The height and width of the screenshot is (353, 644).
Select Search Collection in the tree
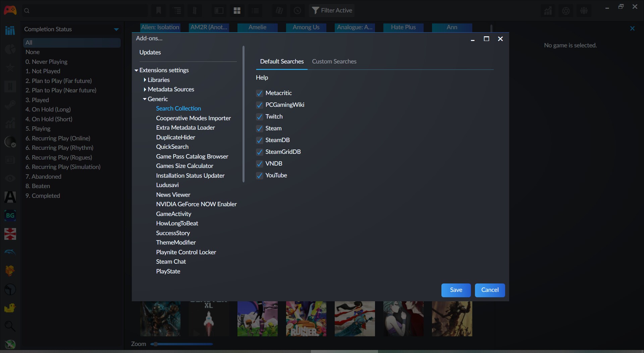(178, 108)
